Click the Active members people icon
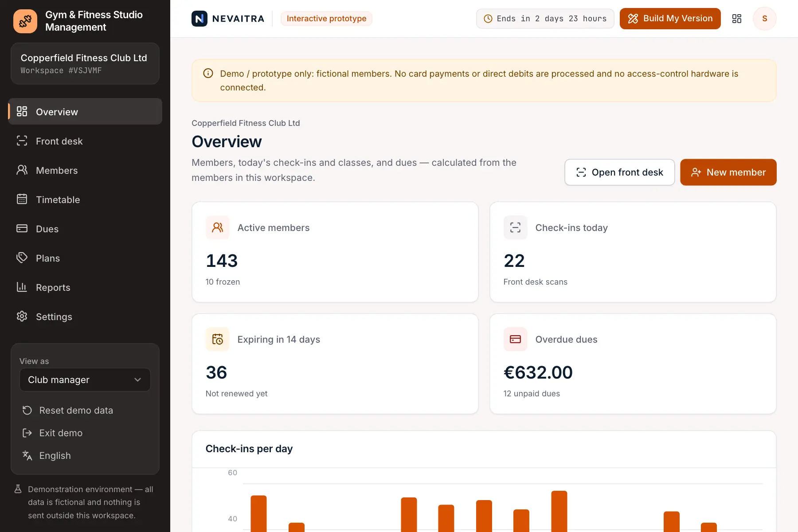The image size is (798, 532). 218,227
